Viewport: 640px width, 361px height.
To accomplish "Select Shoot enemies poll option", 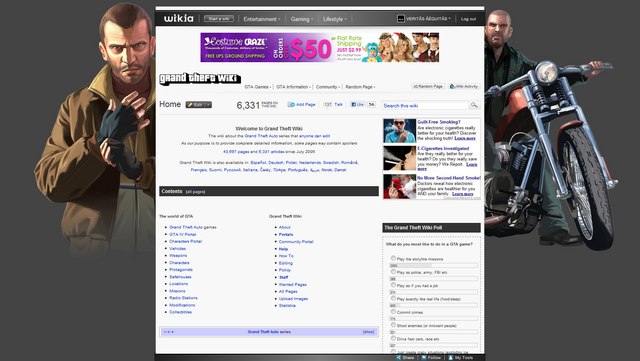I will pyautogui.click(x=393, y=325).
